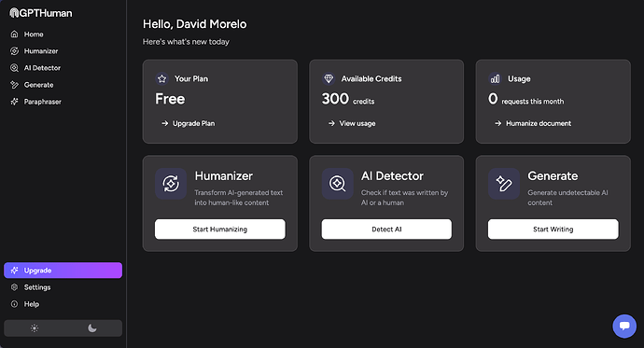Image resolution: width=644 pixels, height=348 pixels.
Task: Click the Paraphraser sparkle icon
Action: click(x=14, y=102)
